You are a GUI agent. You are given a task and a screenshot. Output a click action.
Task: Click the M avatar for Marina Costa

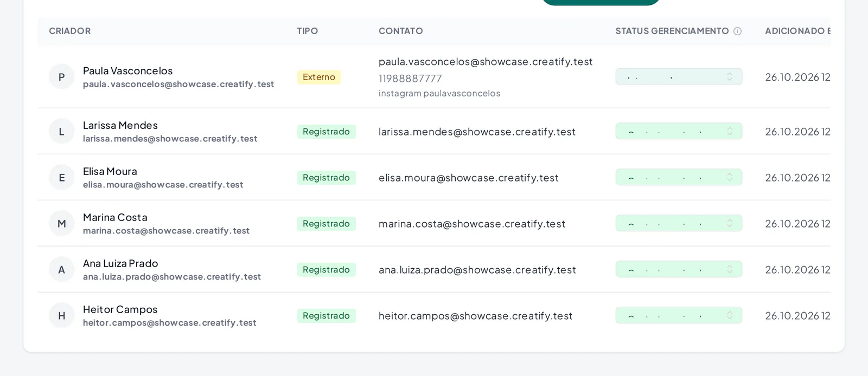pyautogui.click(x=62, y=224)
